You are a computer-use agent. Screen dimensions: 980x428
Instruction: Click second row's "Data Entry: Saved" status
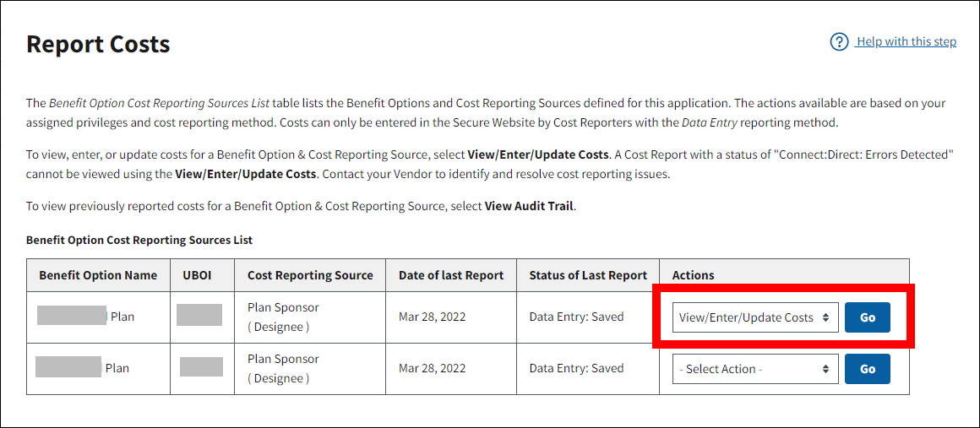point(576,369)
